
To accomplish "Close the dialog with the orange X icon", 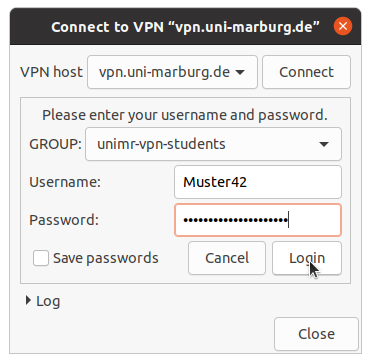I will point(343,26).
